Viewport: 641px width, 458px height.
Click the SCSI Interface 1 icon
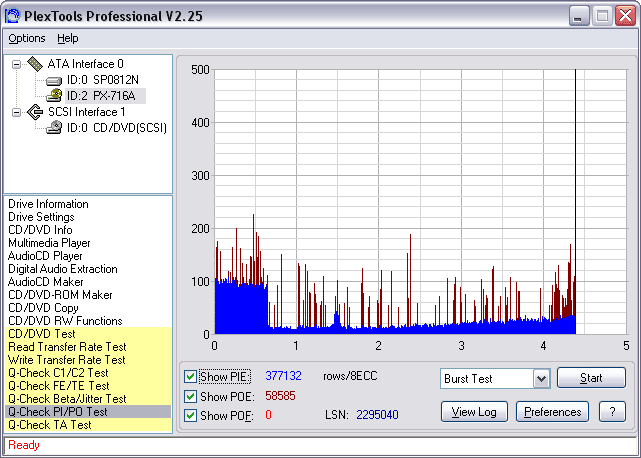[x=35, y=112]
